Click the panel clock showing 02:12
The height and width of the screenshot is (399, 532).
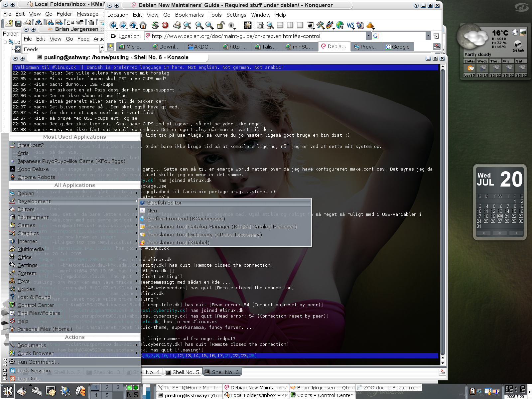pos(515,389)
